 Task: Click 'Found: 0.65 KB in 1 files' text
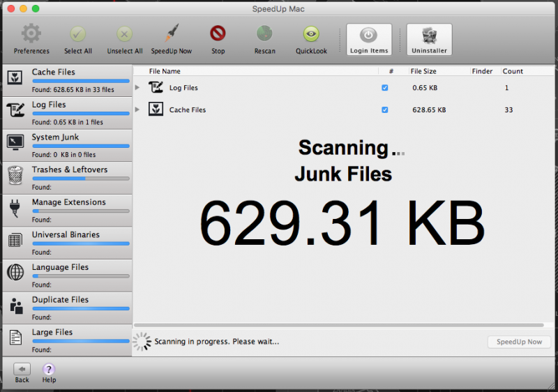[x=67, y=122]
